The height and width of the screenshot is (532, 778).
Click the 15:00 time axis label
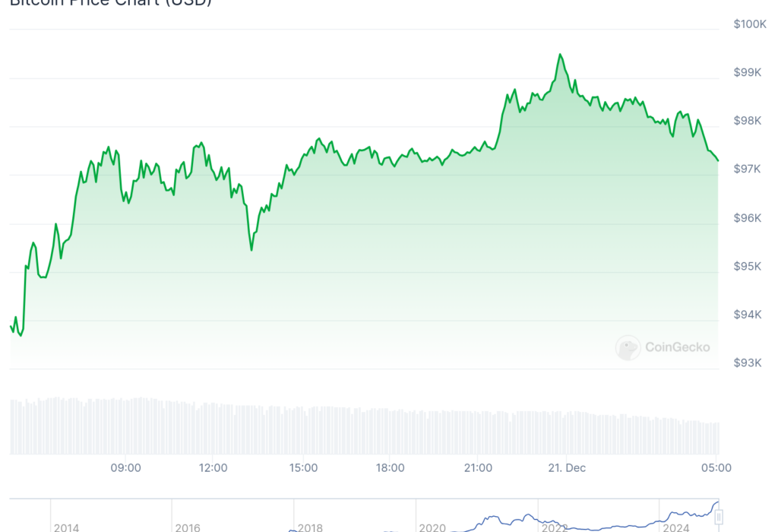coord(303,467)
